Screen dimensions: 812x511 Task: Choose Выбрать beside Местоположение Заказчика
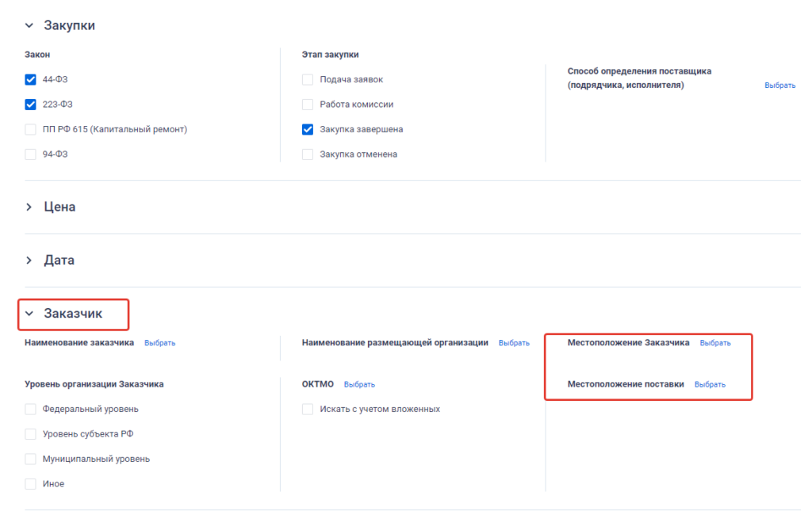click(715, 343)
